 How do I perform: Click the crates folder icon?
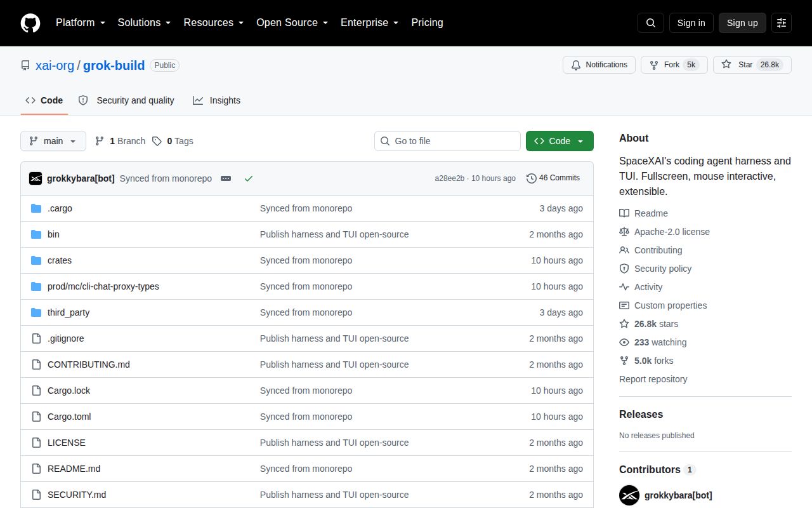coord(36,260)
